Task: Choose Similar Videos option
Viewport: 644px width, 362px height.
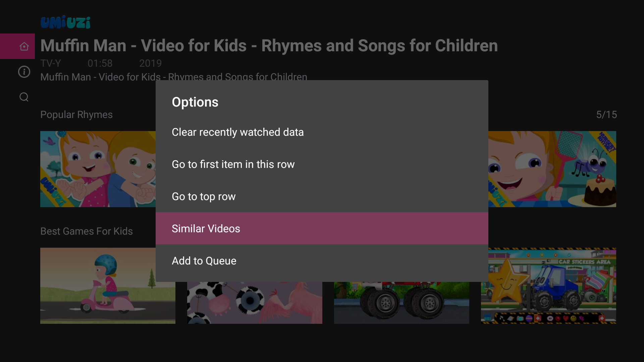Action: pyautogui.click(x=206, y=229)
